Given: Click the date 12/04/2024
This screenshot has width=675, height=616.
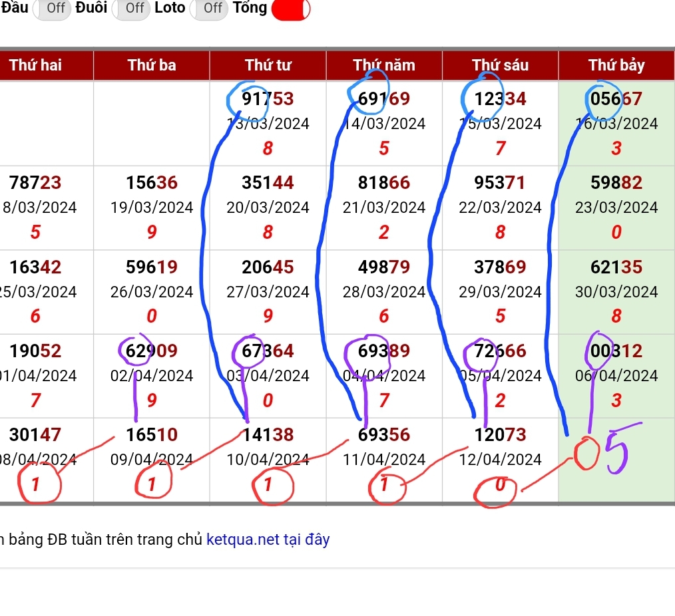Looking at the screenshot, I should (500, 460).
